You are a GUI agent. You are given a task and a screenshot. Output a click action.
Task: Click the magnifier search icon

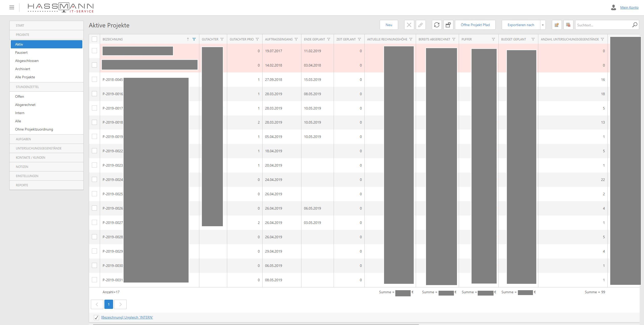click(x=635, y=25)
